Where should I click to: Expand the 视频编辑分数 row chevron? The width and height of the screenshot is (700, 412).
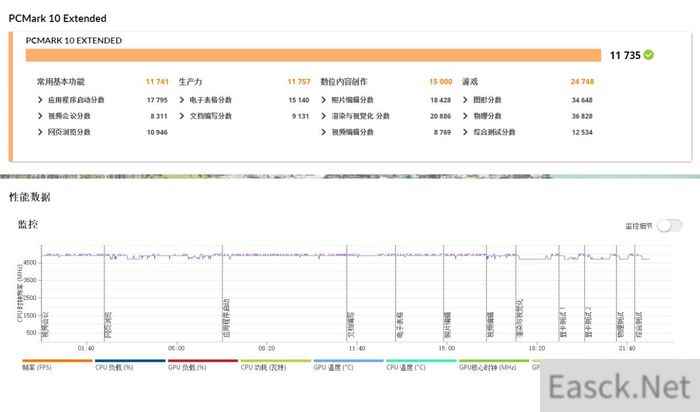pyautogui.click(x=324, y=132)
